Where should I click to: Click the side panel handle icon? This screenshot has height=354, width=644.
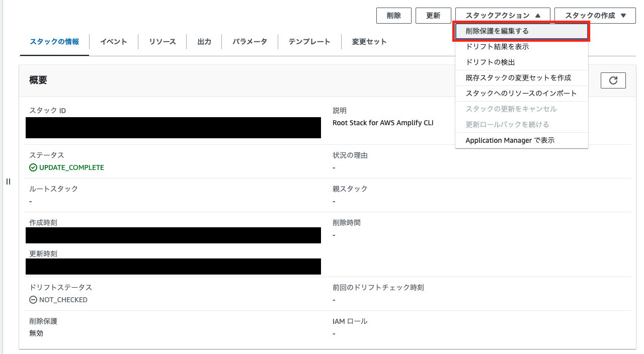click(8, 182)
